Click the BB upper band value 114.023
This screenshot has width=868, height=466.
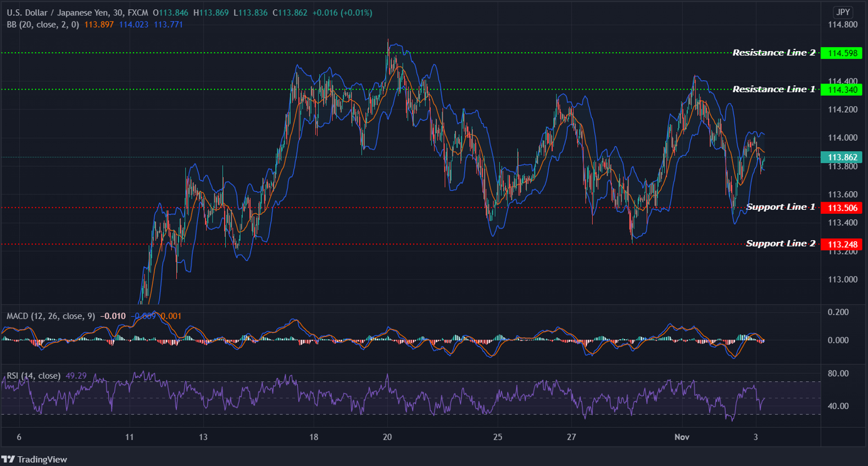coord(133,25)
